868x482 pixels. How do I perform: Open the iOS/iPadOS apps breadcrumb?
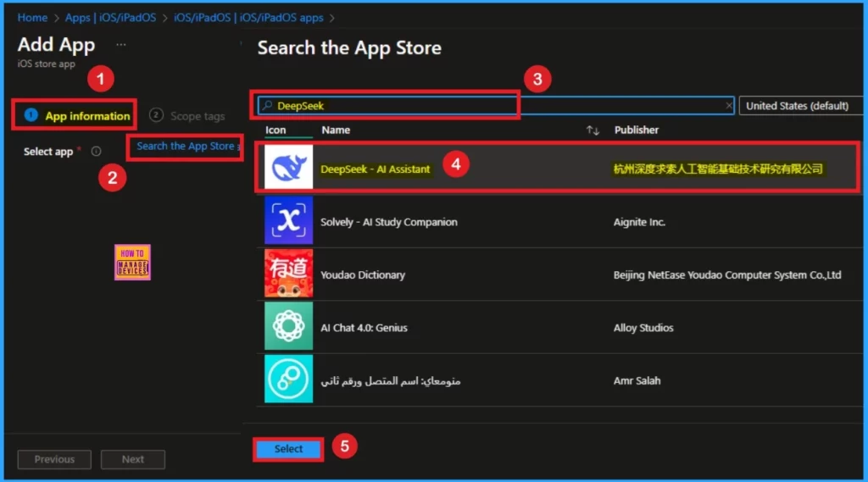[248, 18]
